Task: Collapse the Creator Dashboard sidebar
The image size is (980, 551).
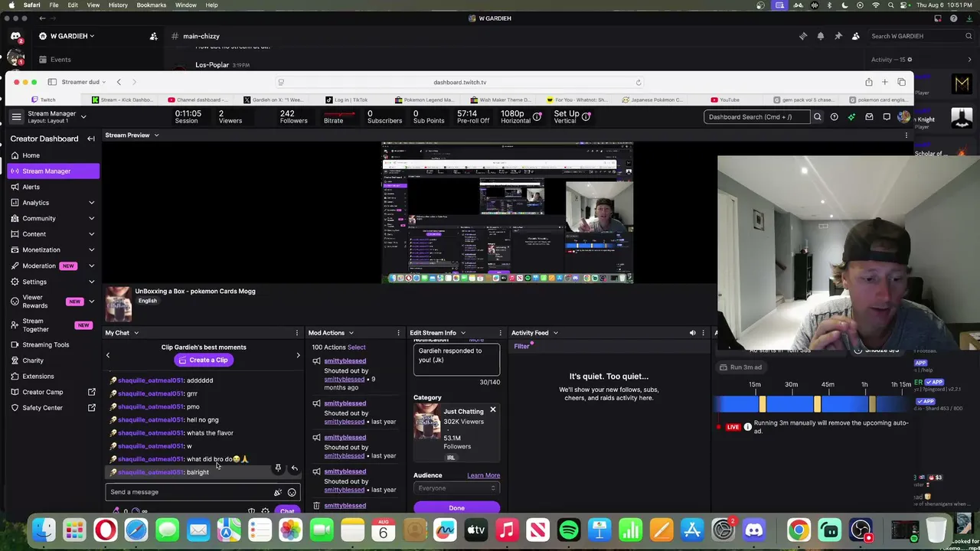Action: point(90,139)
